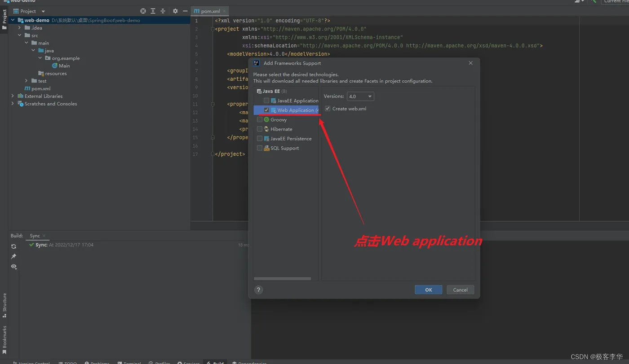Expand the test folder
Viewport: 629px width, 364px height.
[27, 81]
